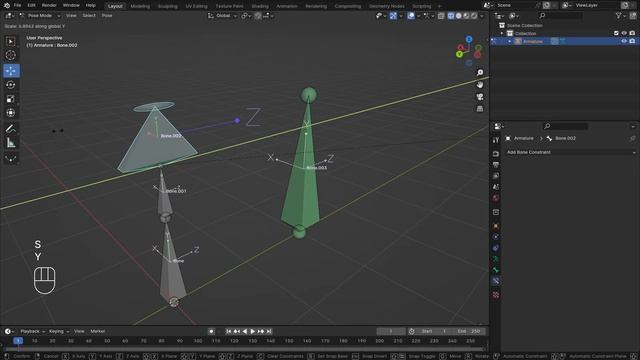This screenshot has width=640, height=360.
Task: Open the Object properties tab
Action: click(x=496, y=226)
